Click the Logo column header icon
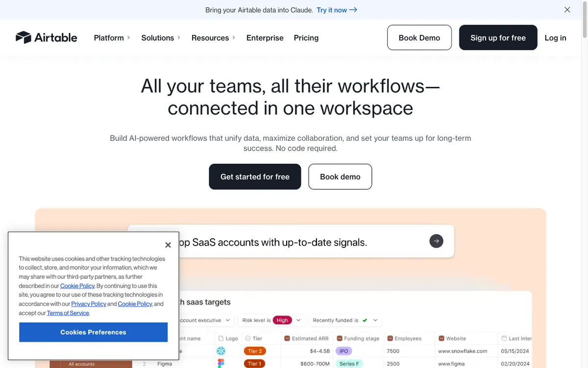 point(221,339)
